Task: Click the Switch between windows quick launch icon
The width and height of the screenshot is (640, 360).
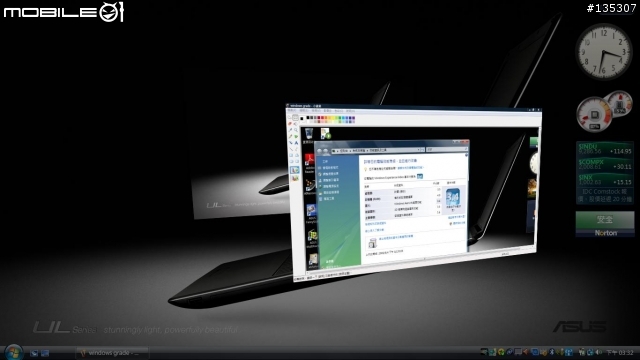Action: pyautogui.click(x=44, y=353)
